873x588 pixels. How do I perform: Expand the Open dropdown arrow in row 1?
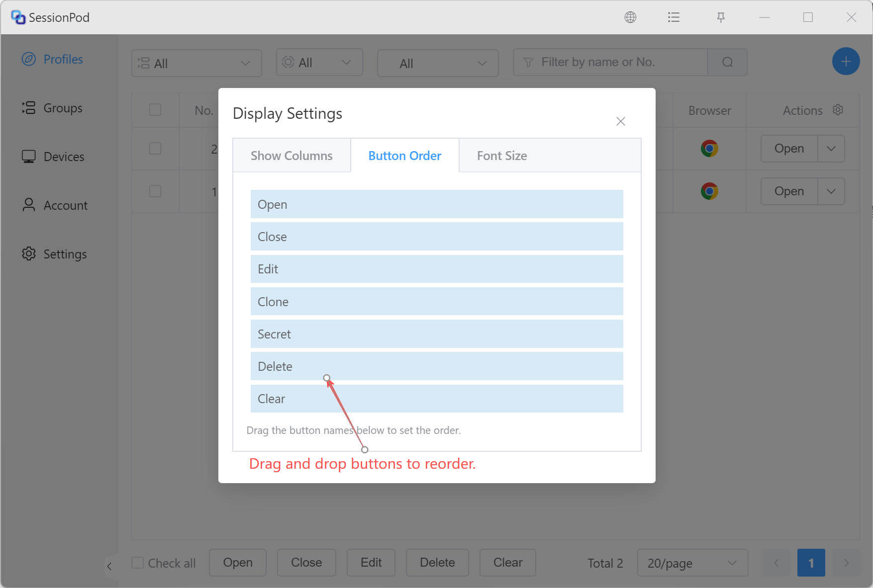coord(831,191)
